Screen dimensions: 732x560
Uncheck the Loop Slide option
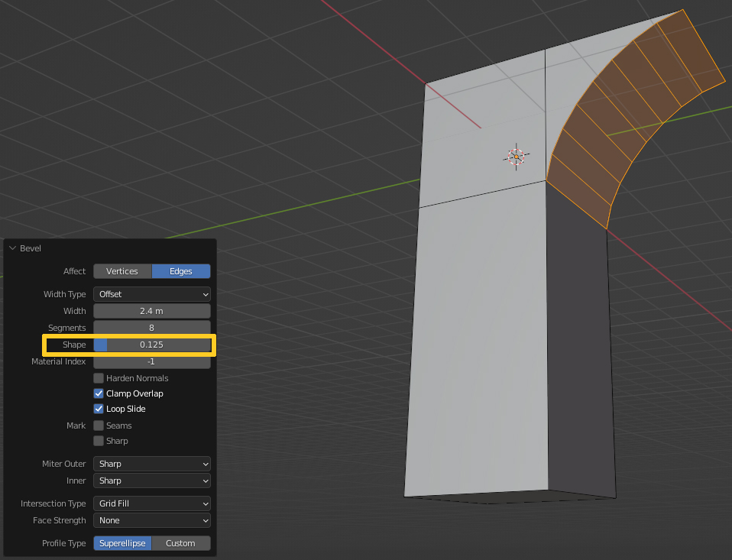(98, 408)
